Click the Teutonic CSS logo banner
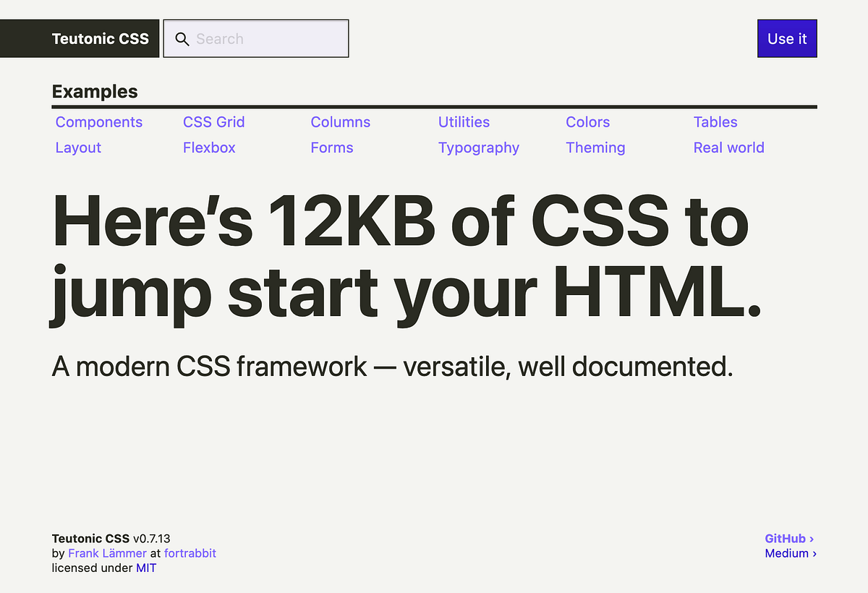 pos(101,38)
